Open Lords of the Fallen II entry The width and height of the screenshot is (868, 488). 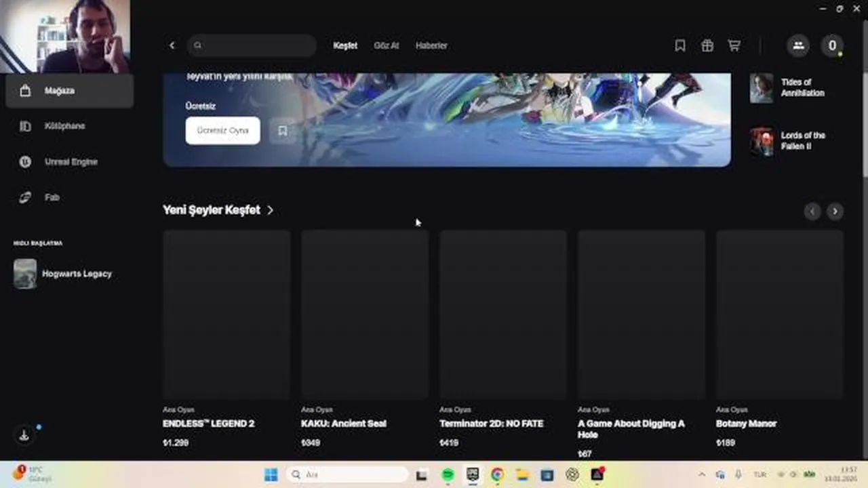[x=797, y=141]
